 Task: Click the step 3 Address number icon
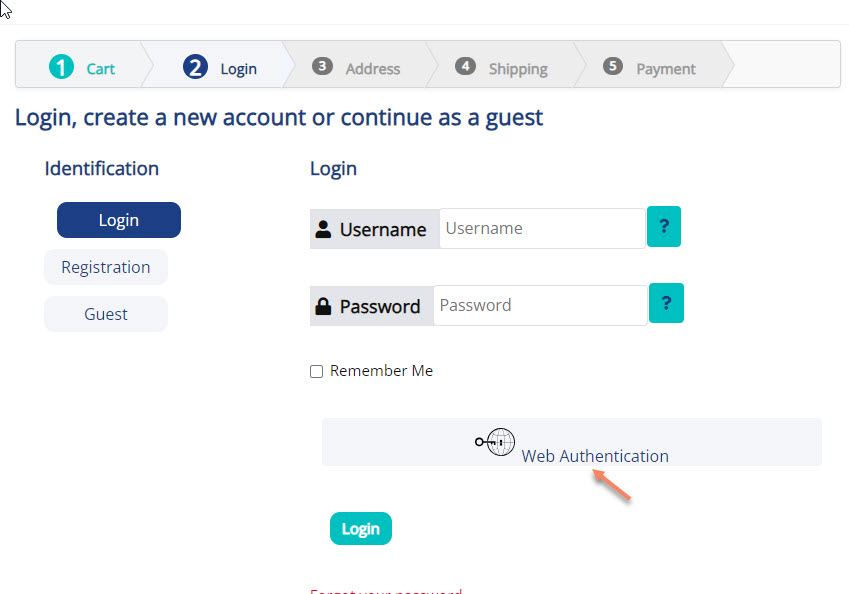click(322, 66)
